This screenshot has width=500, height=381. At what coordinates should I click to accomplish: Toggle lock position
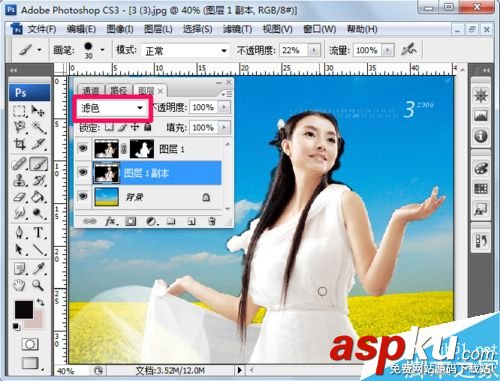click(135, 127)
